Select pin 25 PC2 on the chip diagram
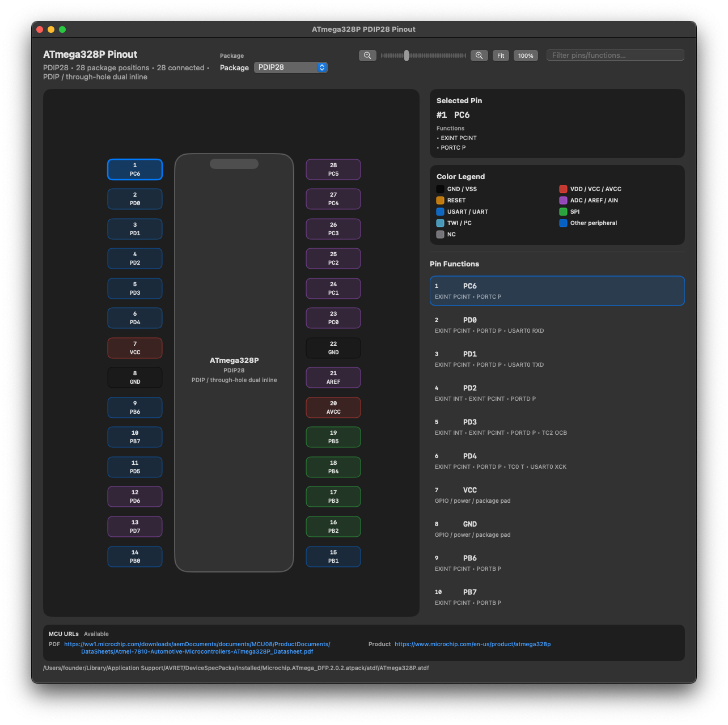 333,258
